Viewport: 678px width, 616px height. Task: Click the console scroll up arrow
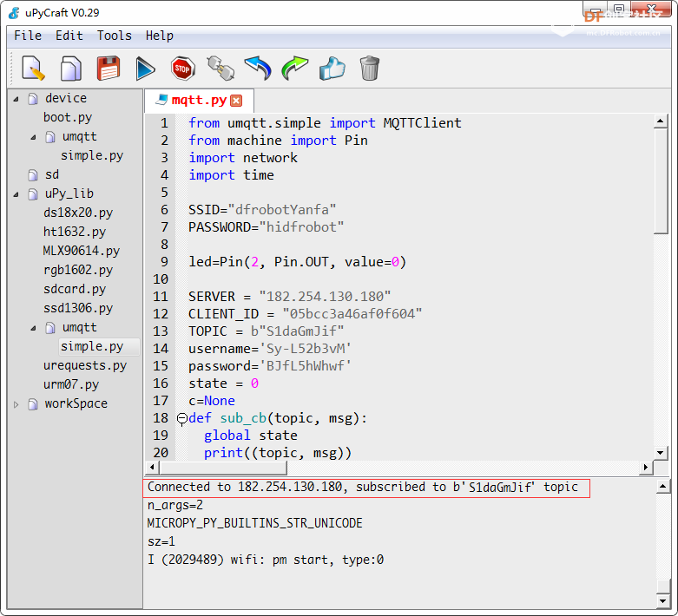(x=663, y=487)
